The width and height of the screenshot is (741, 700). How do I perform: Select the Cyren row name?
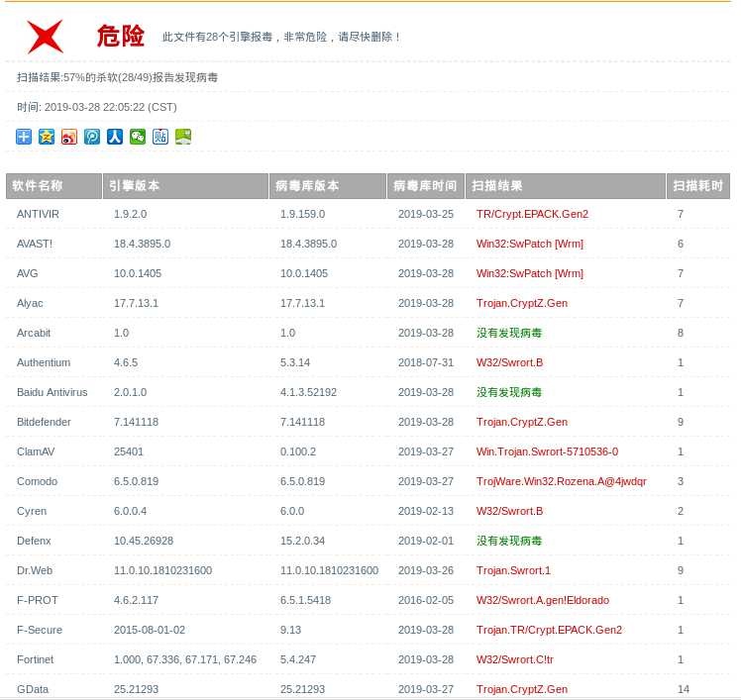coord(32,512)
